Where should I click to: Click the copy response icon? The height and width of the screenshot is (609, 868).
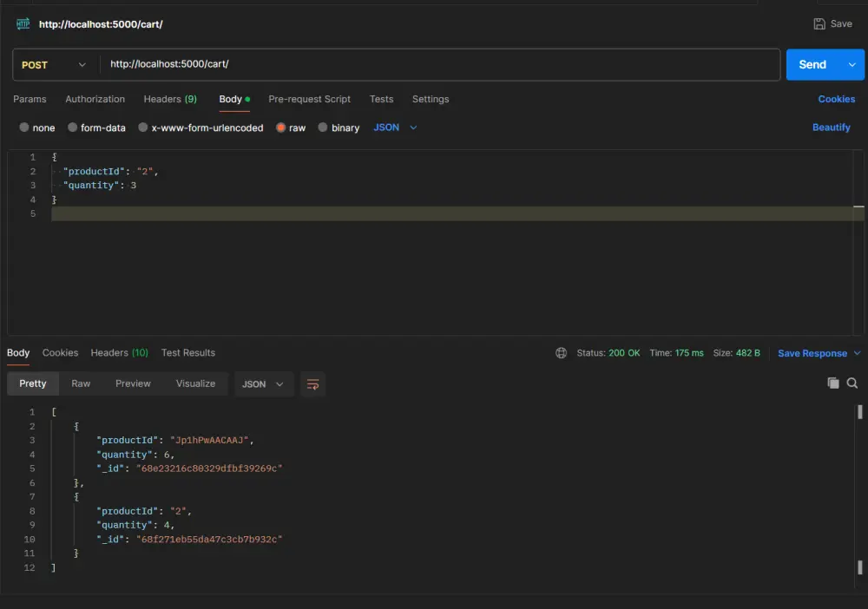coord(833,383)
